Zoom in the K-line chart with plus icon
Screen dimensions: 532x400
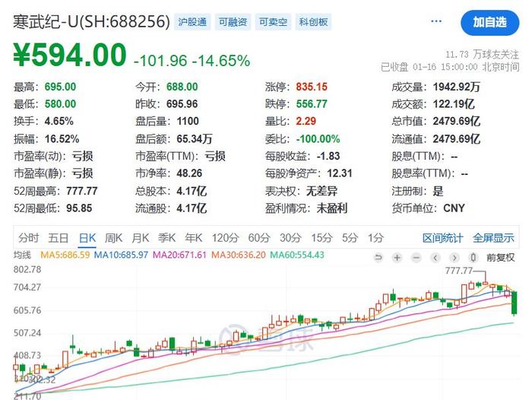[x=397, y=258]
